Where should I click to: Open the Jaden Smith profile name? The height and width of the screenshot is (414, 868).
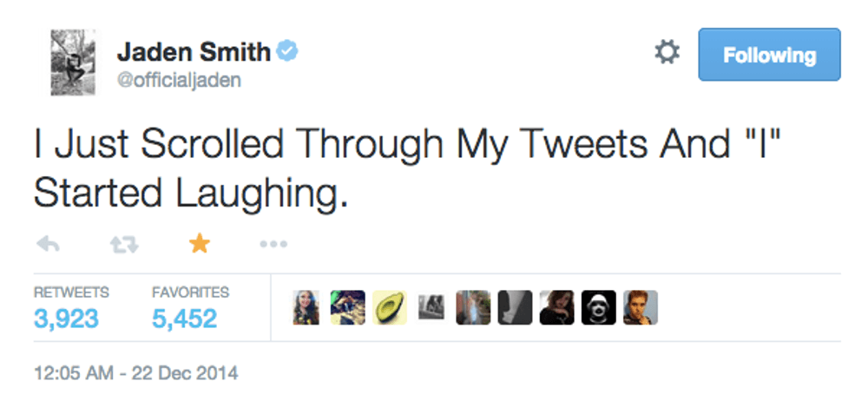click(194, 52)
